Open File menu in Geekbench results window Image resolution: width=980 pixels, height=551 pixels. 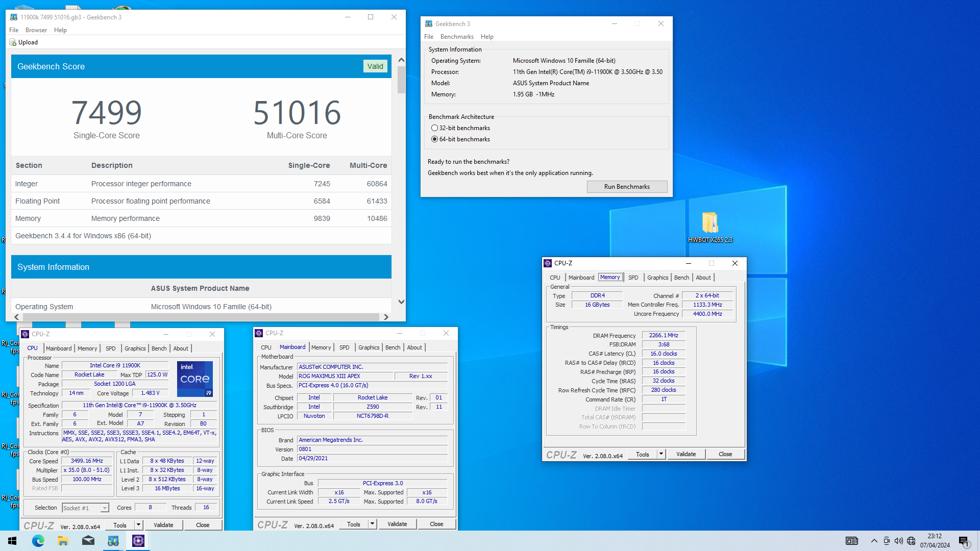(x=14, y=30)
